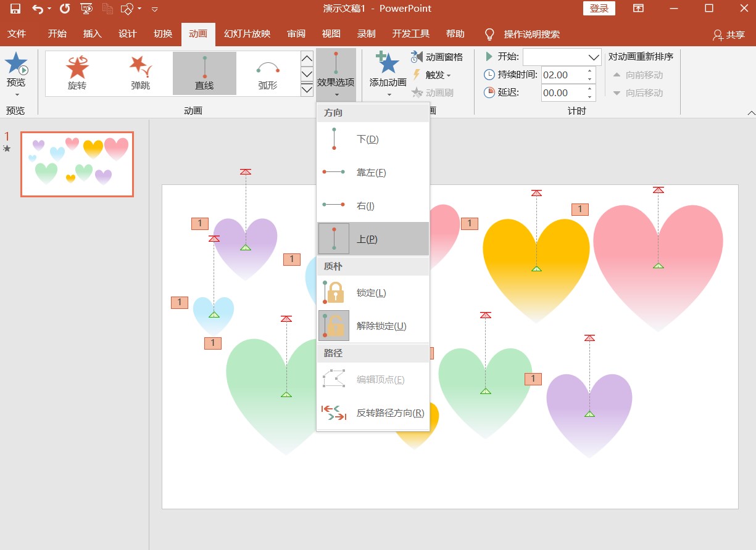The width and height of the screenshot is (756, 550).
Task: Select the 旋转 (Spin) animation effect
Action: (x=77, y=73)
